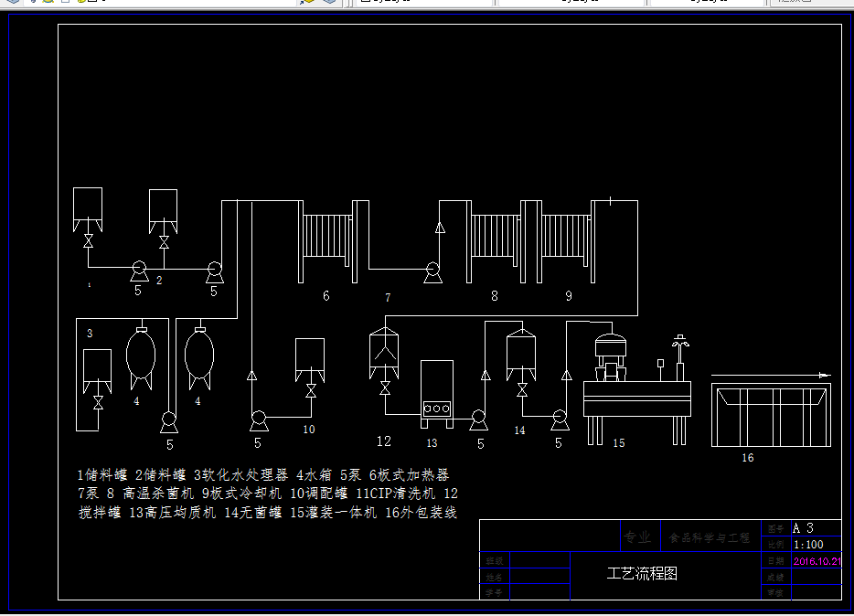Select the number label 16 under packaging line
Image resolution: width=854 pixels, height=616 pixels.
748,458
